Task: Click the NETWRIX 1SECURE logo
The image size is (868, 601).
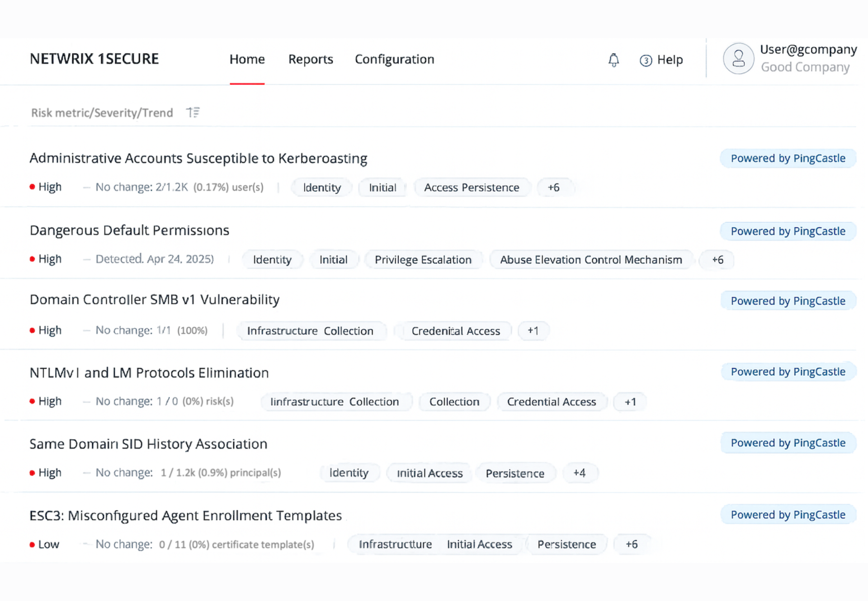Action: click(94, 59)
